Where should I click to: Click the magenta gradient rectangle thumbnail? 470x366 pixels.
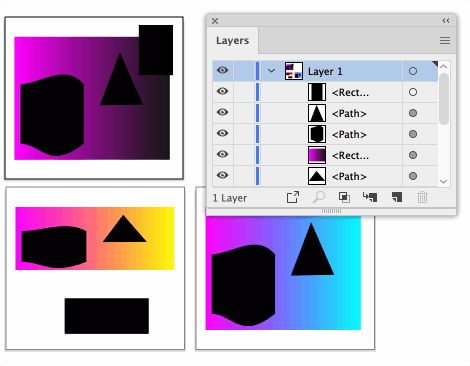click(317, 155)
